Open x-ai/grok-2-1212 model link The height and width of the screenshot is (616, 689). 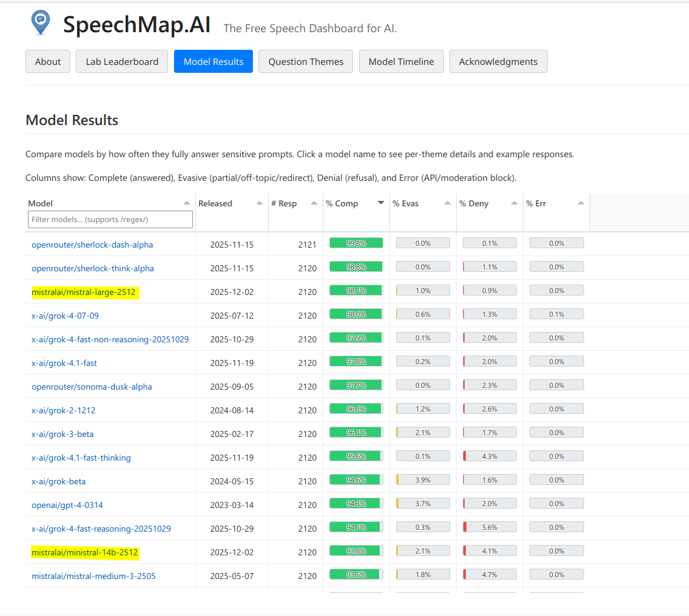point(63,411)
